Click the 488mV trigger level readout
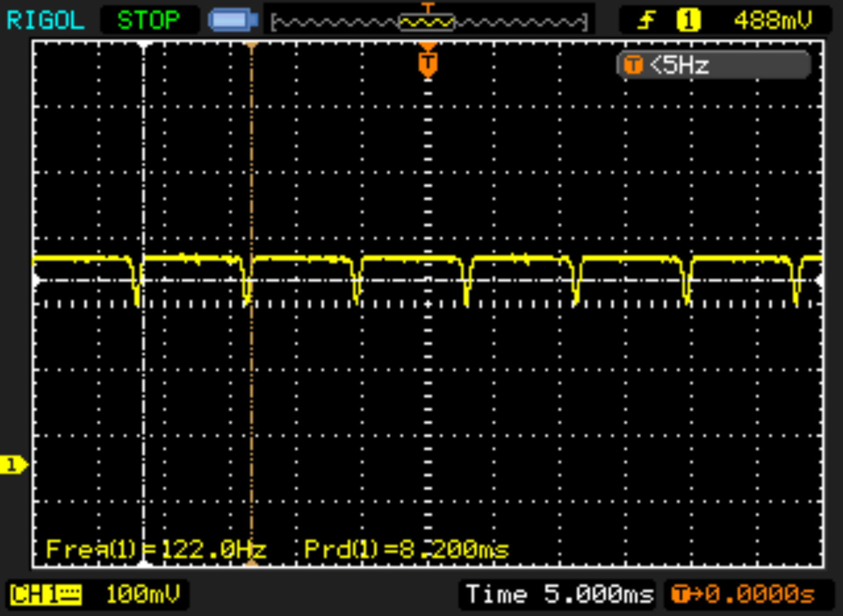This screenshot has width=843, height=616. (x=773, y=20)
